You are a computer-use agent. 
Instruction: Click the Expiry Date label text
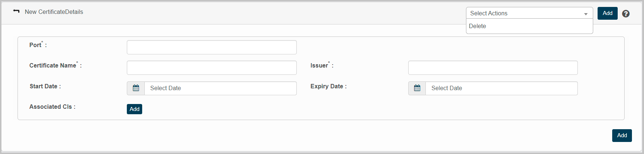tap(327, 86)
